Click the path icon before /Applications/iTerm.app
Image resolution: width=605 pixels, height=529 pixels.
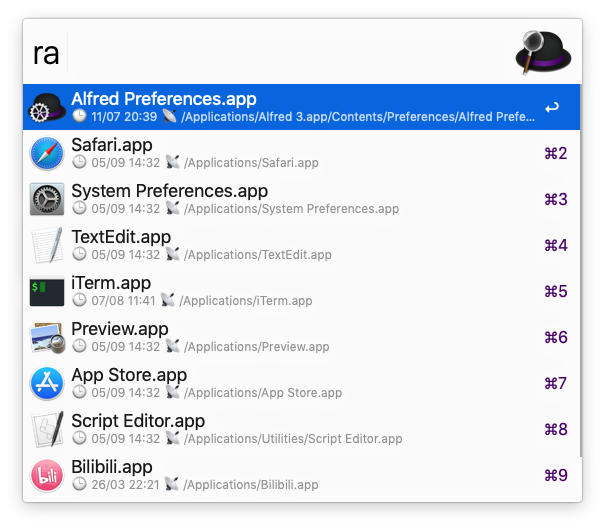coord(167,299)
